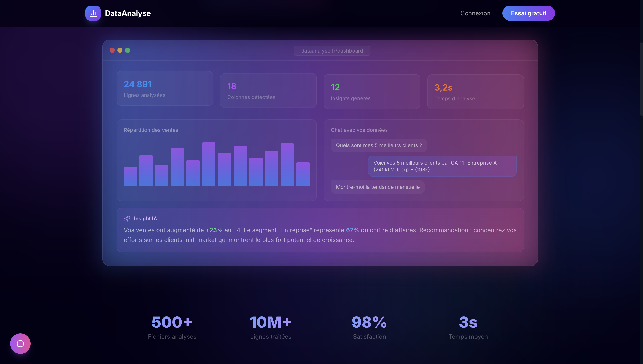Image resolution: width=643 pixels, height=364 pixels.
Task: Click the red traffic light dot
Action: coord(112,50)
